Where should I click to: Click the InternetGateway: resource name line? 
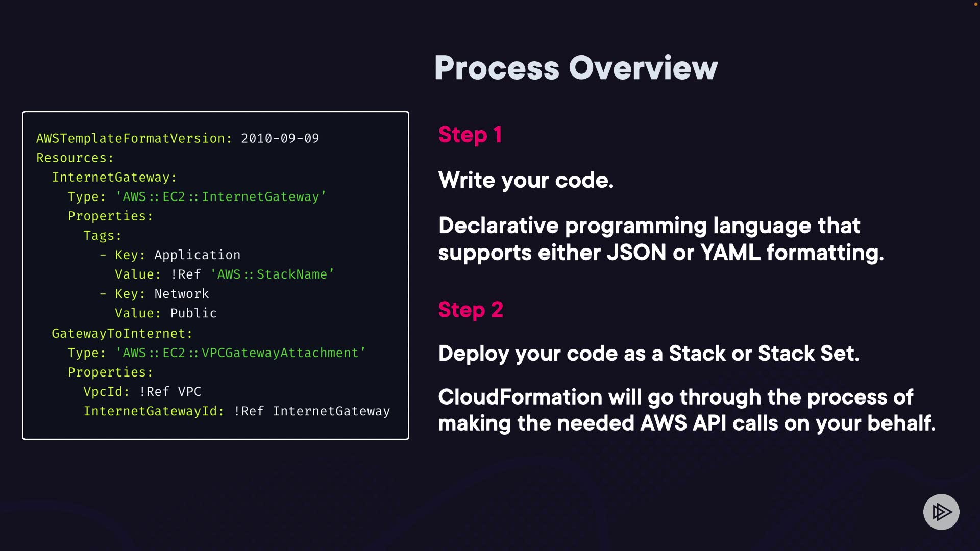point(114,177)
